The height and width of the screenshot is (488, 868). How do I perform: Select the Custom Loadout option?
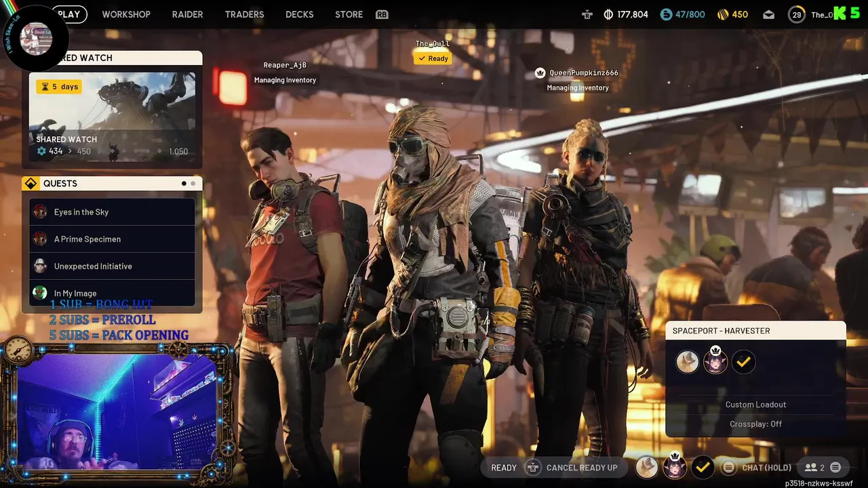pos(755,405)
